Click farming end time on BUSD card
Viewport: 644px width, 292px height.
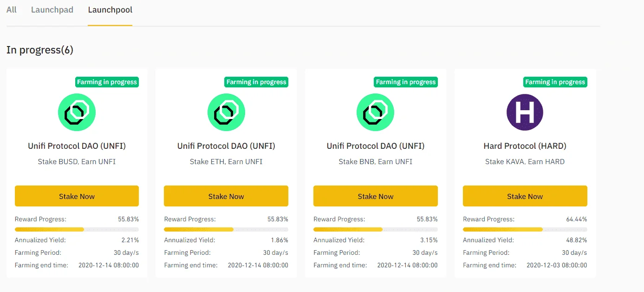click(x=109, y=265)
